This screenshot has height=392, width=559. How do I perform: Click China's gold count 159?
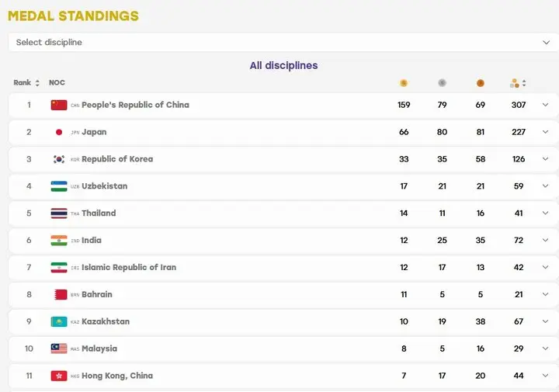tap(404, 105)
